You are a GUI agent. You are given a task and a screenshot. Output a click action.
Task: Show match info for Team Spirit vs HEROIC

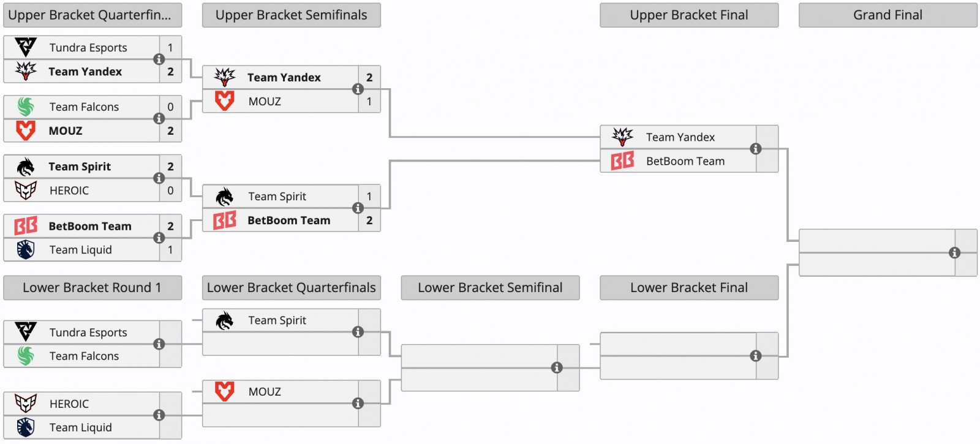(x=159, y=178)
